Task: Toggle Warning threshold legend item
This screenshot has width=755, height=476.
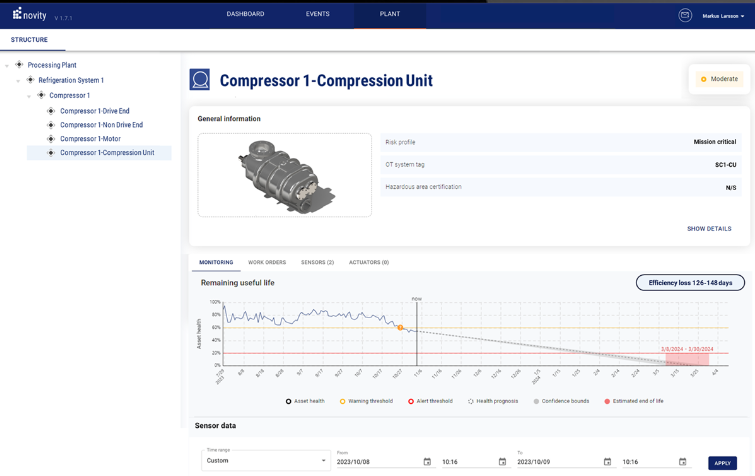Action: tap(366, 401)
